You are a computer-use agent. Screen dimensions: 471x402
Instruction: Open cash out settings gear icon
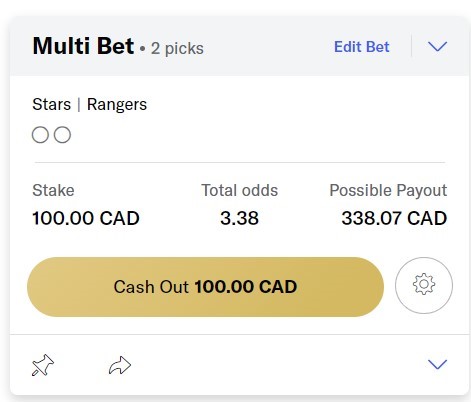[424, 285]
